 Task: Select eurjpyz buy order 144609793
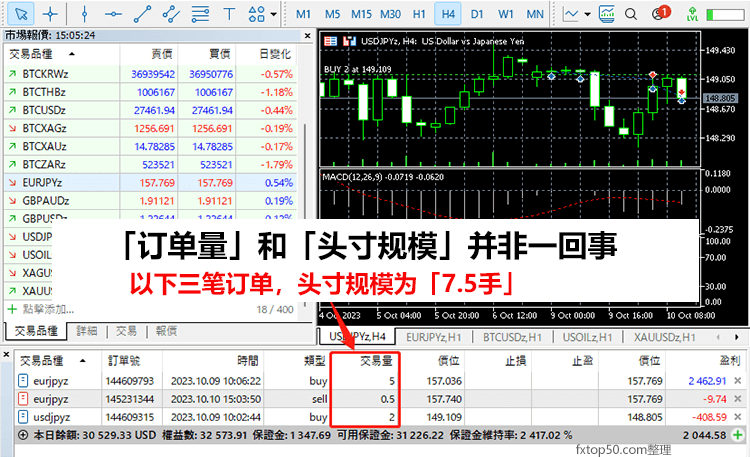(x=380, y=381)
